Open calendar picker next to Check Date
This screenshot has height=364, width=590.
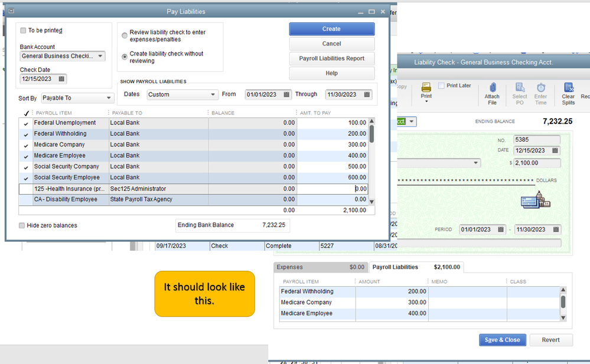click(61, 78)
